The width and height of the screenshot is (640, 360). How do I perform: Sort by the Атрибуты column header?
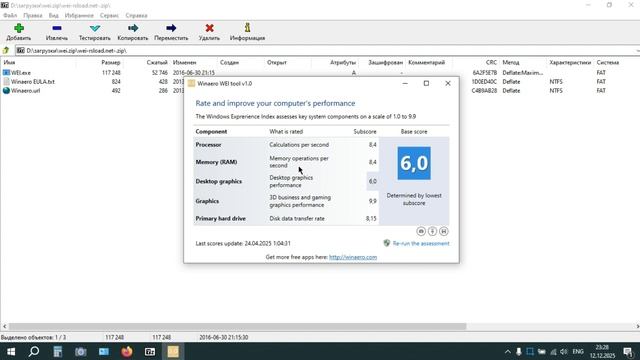coord(343,62)
